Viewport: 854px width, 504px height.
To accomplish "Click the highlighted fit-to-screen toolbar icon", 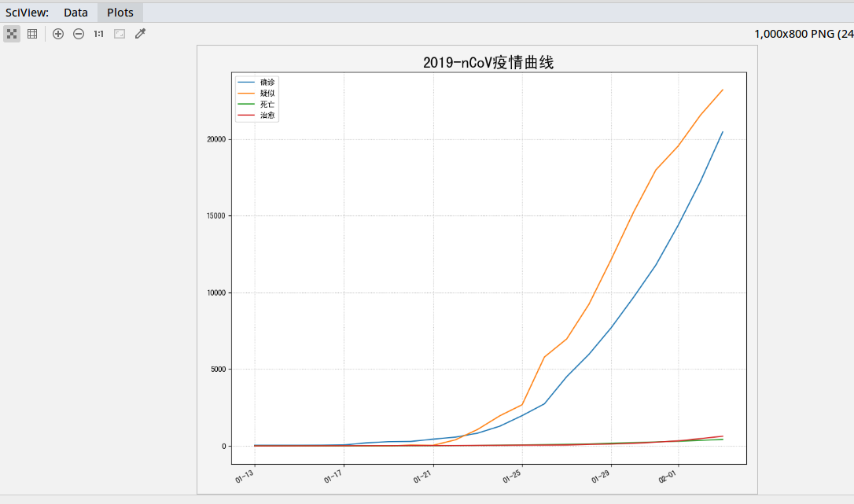I will tap(12, 34).
